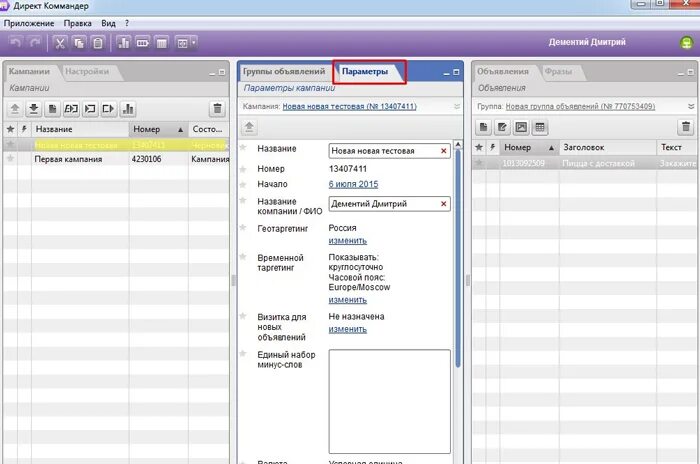700x464 pixels.
Task: Click the Redo arrow in the top toolbar
Action: (35, 43)
